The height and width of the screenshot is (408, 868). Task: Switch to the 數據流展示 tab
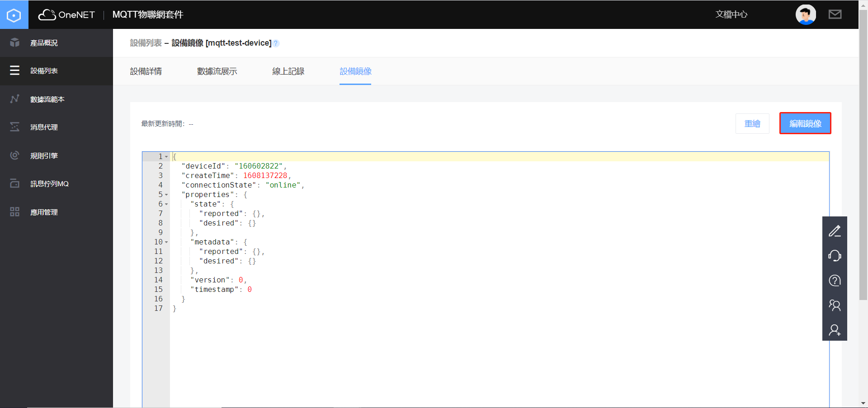click(217, 71)
